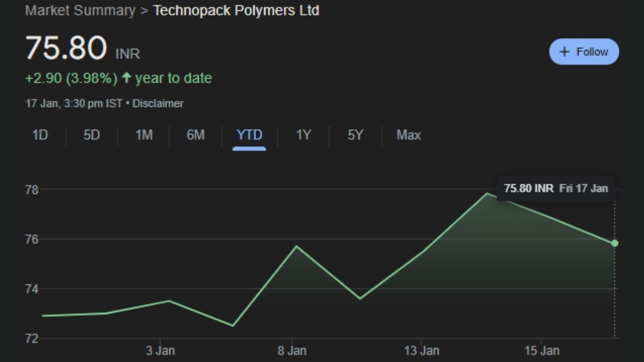Click the 8 Jan x-axis label
644x362 pixels.
[x=292, y=351]
